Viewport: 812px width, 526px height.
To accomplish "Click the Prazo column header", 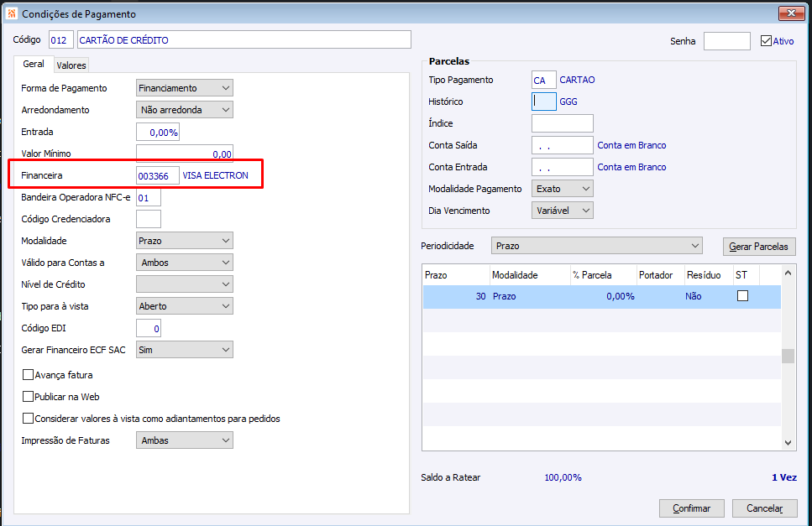I will pyautogui.click(x=456, y=274).
